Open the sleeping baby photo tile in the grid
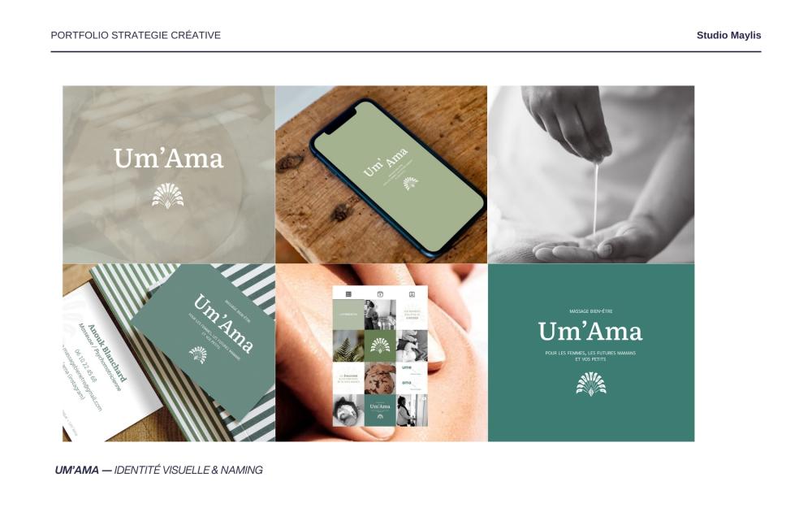This screenshot has height=508, width=812. tap(348, 410)
